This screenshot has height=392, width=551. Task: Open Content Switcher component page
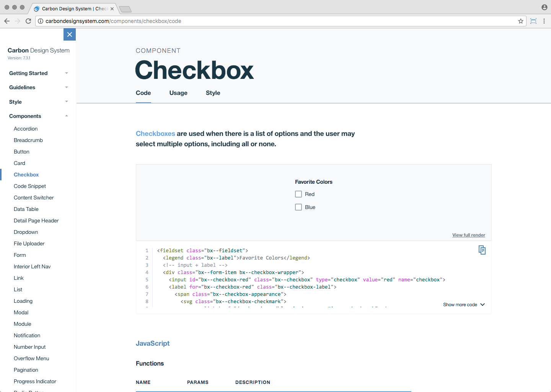34,198
